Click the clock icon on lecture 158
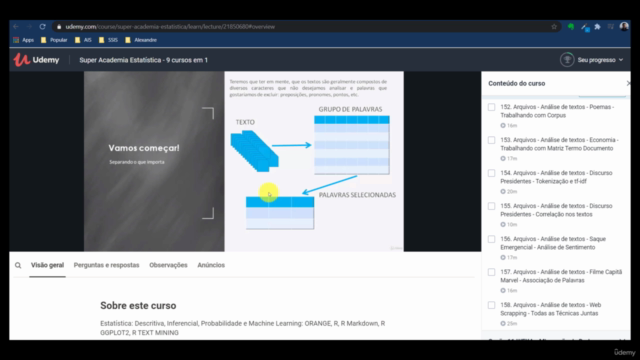Image resolution: width=640 pixels, height=360 pixels. pyautogui.click(x=503, y=323)
